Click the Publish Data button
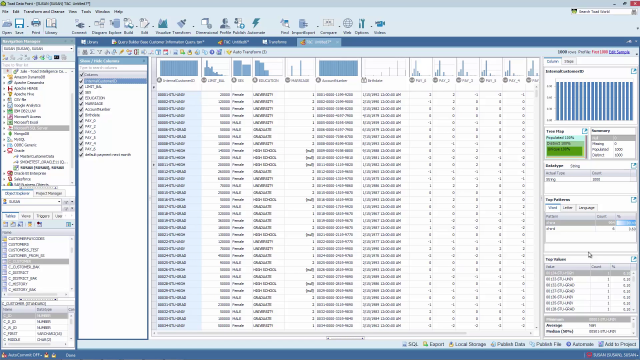Image resolution: width=640 pixels, height=360 pixels. coord(508,344)
